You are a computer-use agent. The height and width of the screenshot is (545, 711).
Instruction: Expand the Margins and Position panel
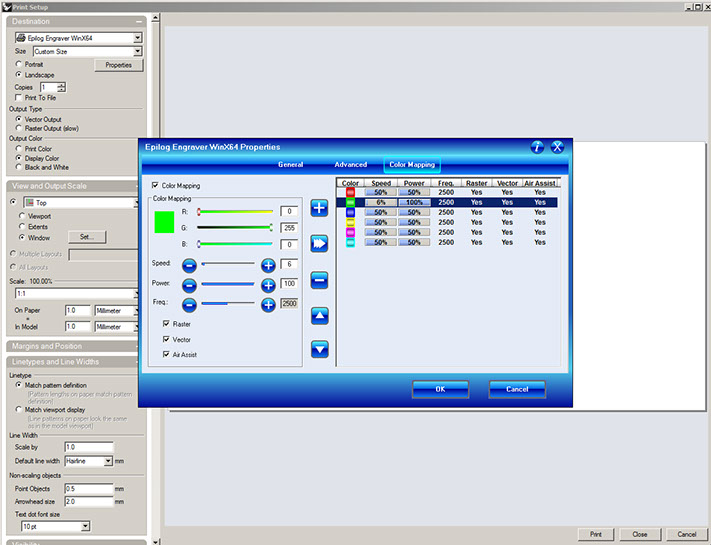coord(73,346)
